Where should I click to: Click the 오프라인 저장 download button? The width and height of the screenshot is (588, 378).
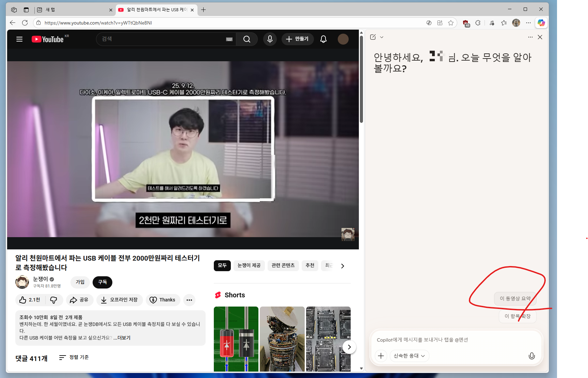click(120, 300)
